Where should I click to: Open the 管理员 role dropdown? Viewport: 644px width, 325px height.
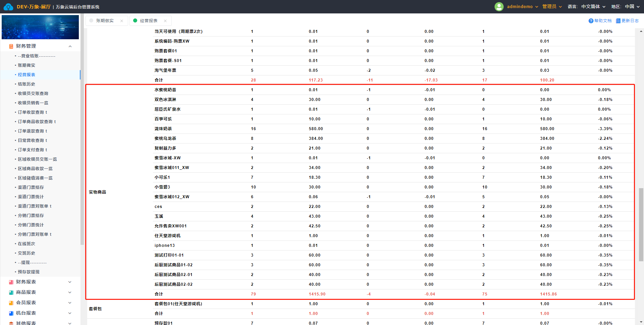point(552,7)
